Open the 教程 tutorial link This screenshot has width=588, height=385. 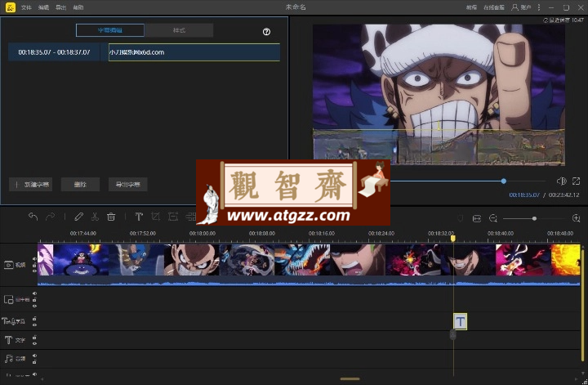click(x=471, y=7)
